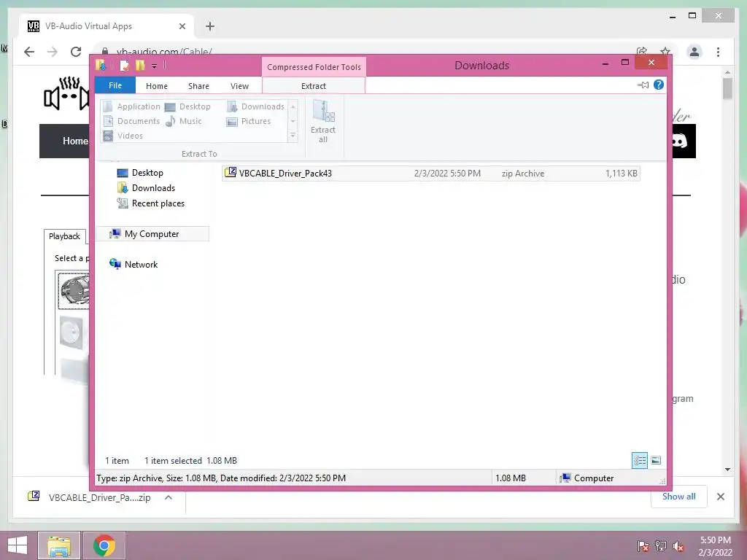Image resolution: width=747 pixels, height=560 pixels.
Task: Select Network in the navigation pane
Action: coord(133,264)
